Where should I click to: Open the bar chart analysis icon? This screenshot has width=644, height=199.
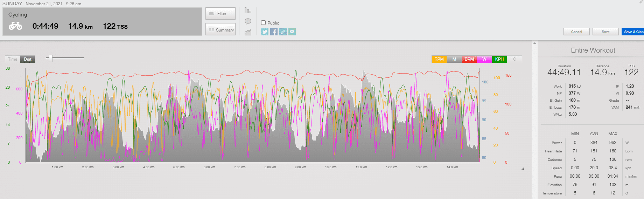click(248, 11)
